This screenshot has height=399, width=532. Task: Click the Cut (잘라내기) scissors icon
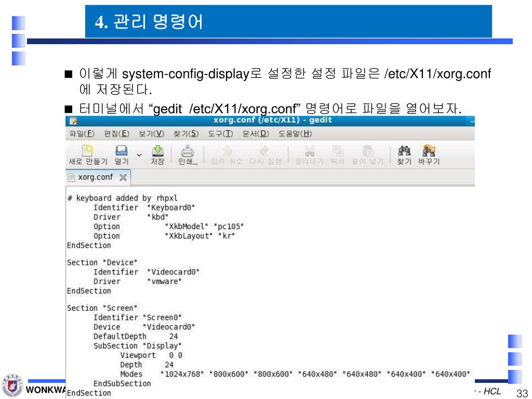coord(310,151)
